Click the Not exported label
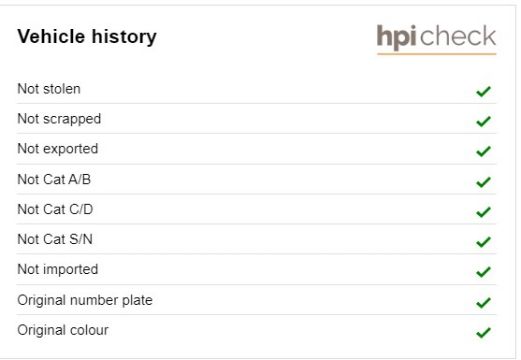521x360 pixels. click(58, 149)
